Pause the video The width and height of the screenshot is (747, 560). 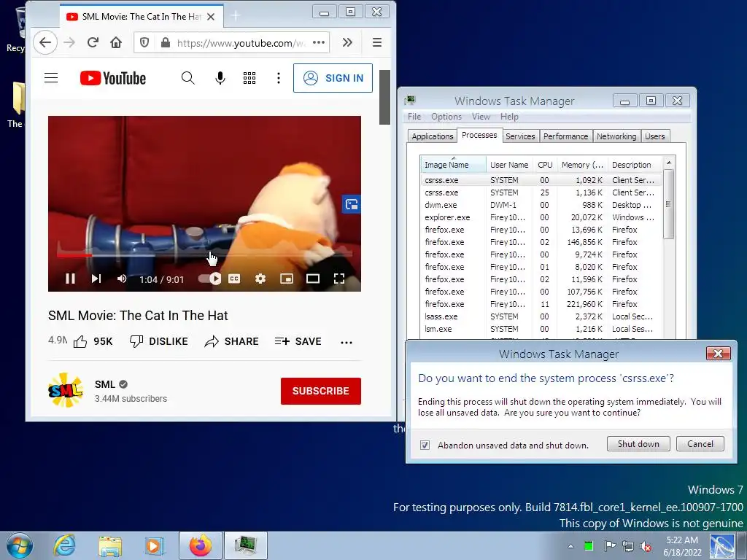(x=70, y=279)
